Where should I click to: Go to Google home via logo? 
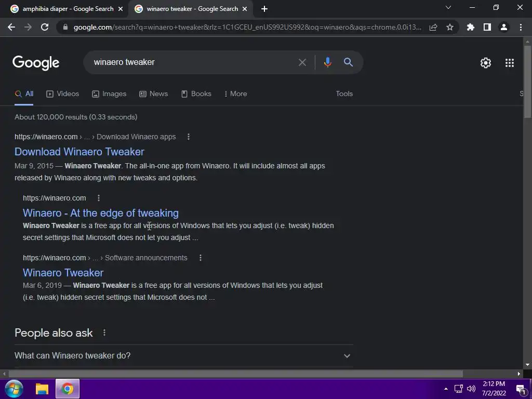pyautogui.click(x=36, y=63)
